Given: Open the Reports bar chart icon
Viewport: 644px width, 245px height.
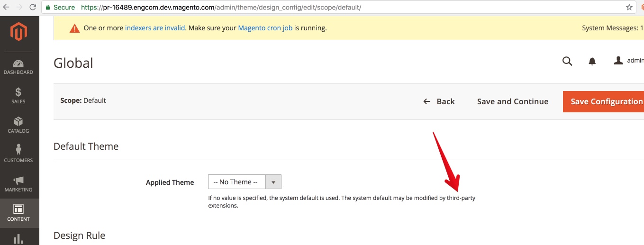Looking at the screenshot, I should [18, 239].
